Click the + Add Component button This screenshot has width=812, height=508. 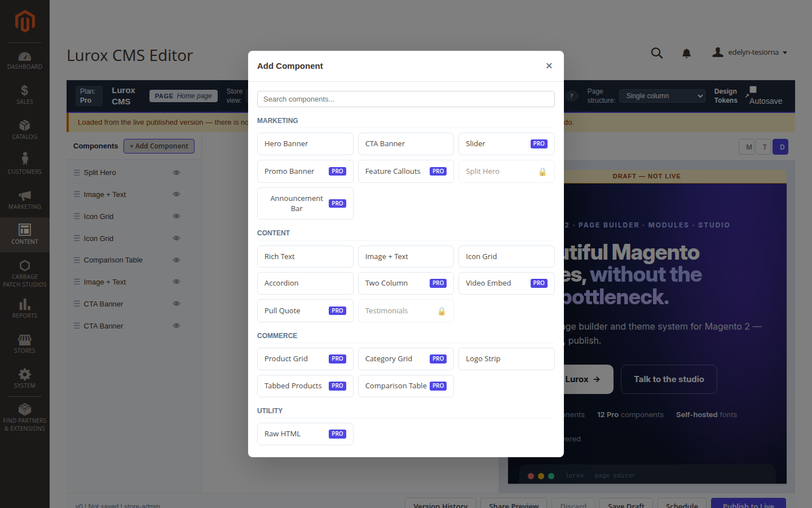pyautogui.click(x=159, y=146)
